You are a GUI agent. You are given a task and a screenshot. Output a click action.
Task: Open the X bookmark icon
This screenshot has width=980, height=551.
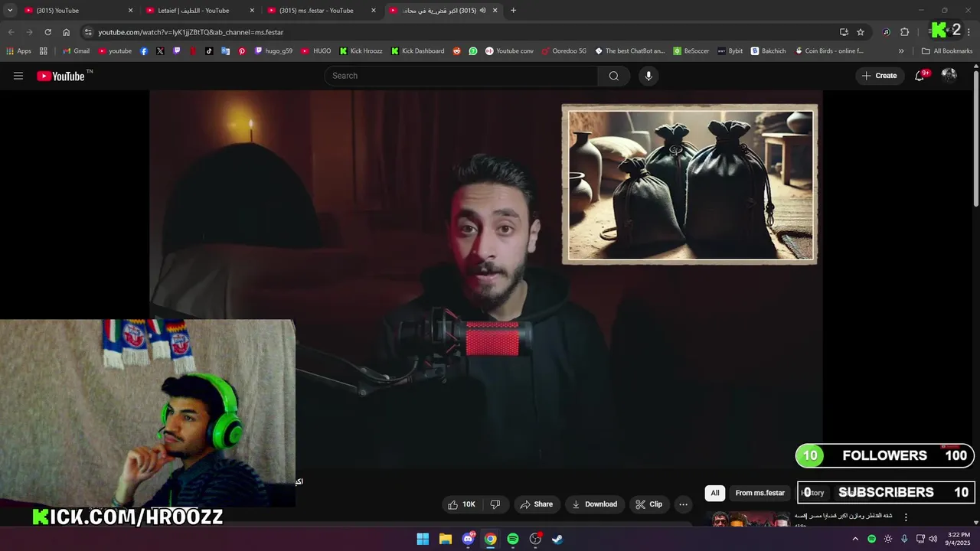click(x=160, y=51)
